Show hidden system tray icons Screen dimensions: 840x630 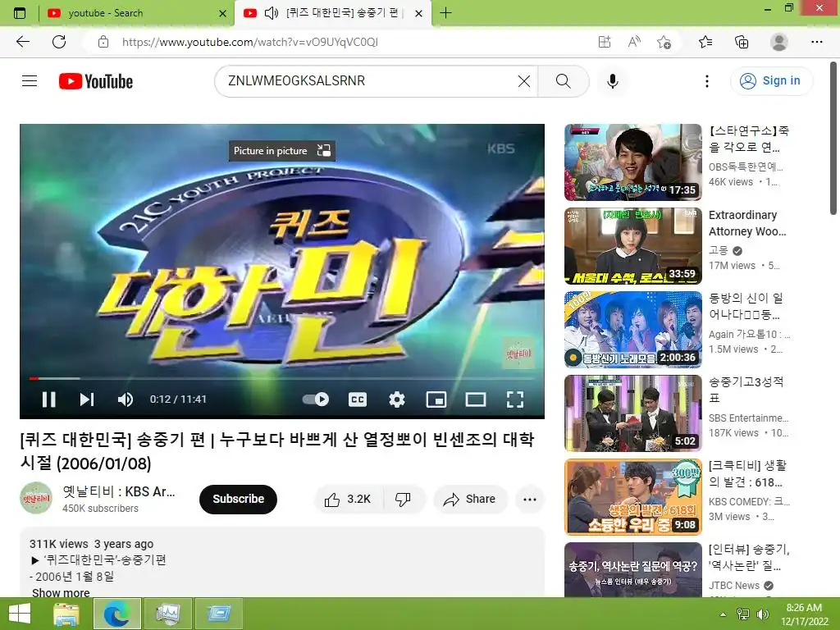pyautogui.click(x=724, y=614)
